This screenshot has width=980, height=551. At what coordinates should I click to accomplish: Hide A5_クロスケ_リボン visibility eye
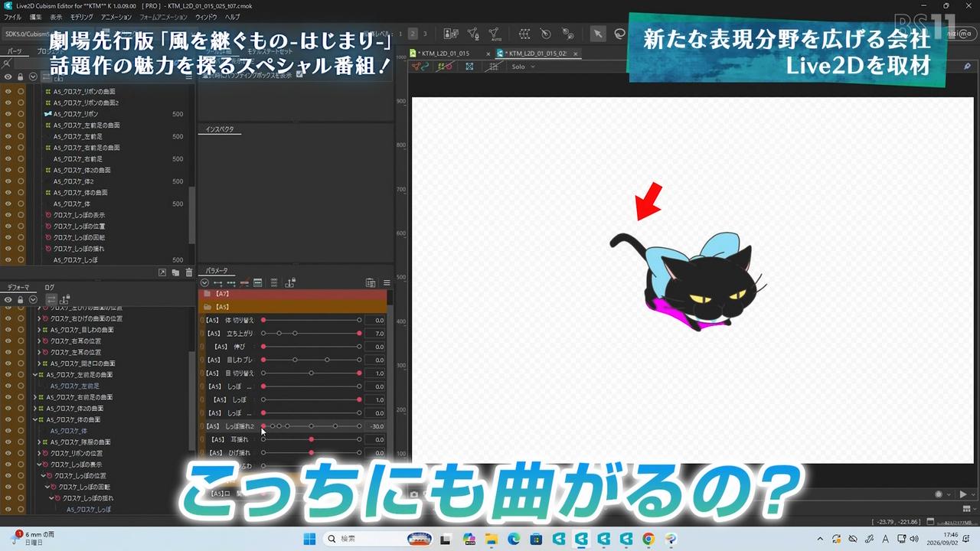tap(8, 114)
